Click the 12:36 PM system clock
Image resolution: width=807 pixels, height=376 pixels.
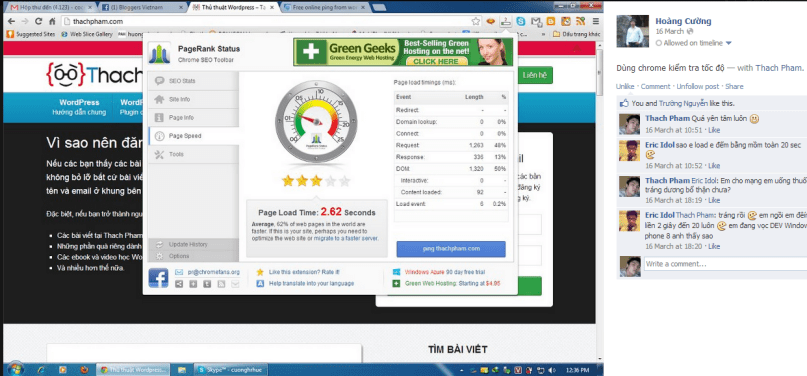(x=576, y=370)
